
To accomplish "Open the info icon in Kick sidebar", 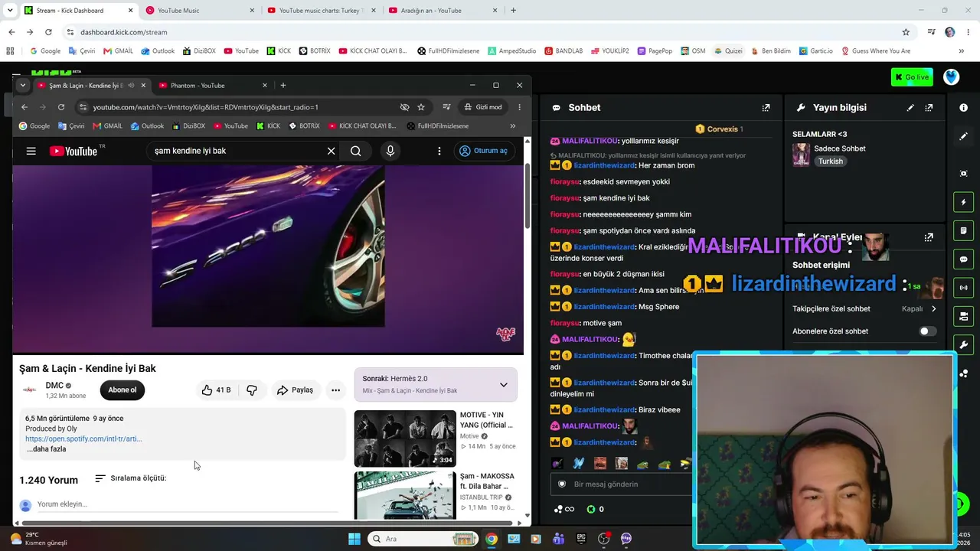I will click(963, 108).
